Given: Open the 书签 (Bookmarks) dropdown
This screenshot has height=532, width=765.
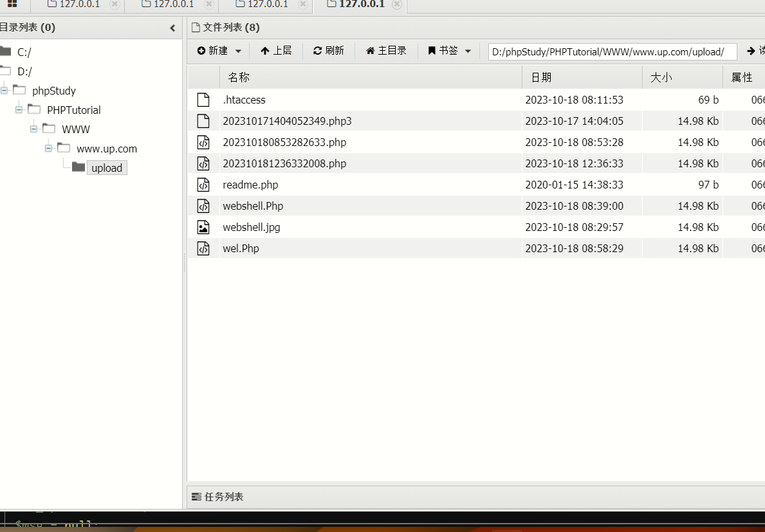Looking at the screenshot, I should [x=450, y=51].
